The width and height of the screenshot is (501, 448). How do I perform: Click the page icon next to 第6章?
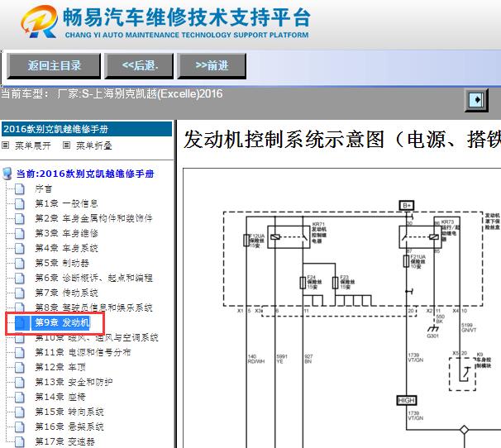[x=20, y=278]
